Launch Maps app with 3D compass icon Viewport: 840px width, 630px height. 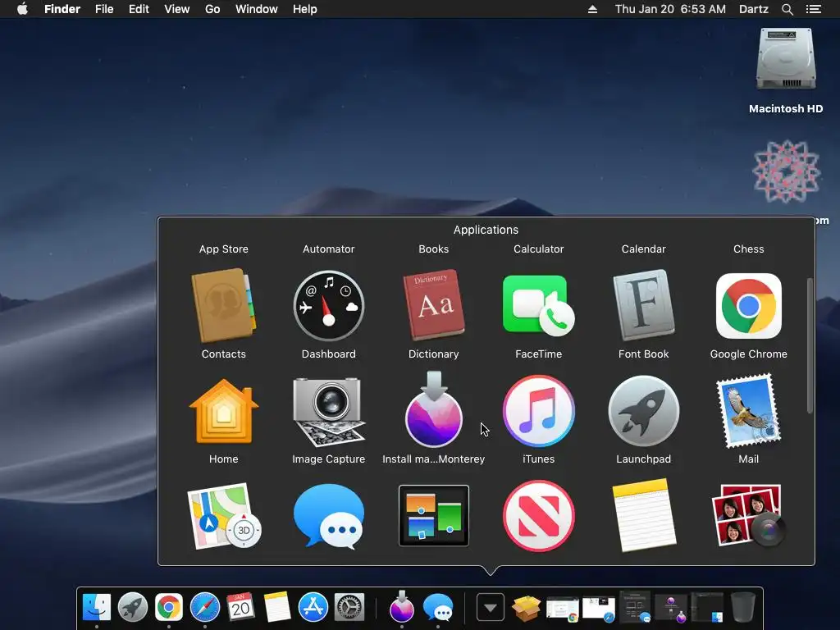(223, 516)
